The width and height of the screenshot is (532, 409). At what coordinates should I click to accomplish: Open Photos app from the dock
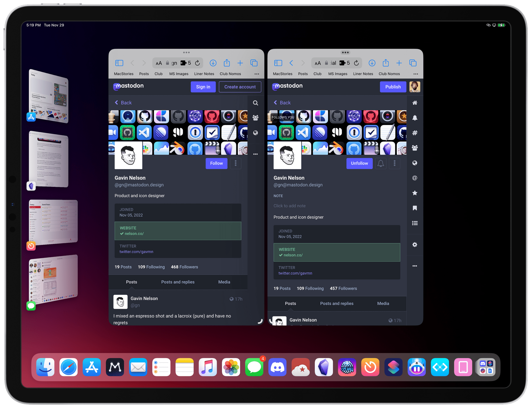coord(231,367)
